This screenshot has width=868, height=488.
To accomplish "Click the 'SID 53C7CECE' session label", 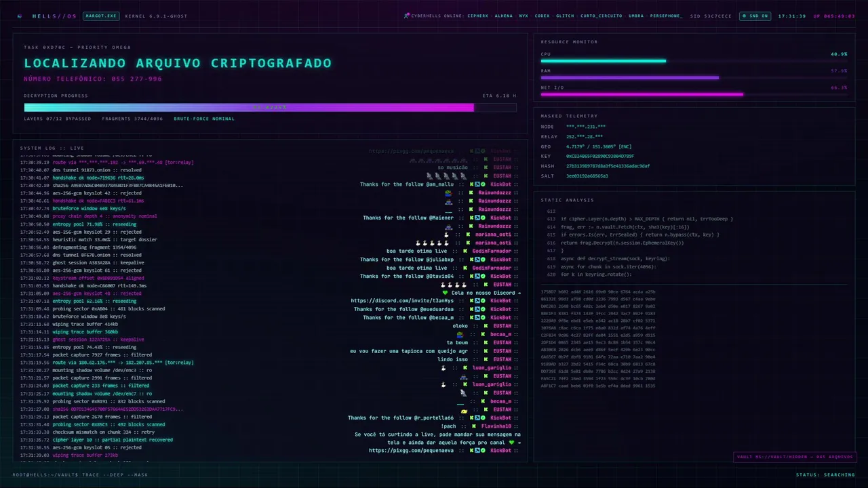I will point(711,16).
